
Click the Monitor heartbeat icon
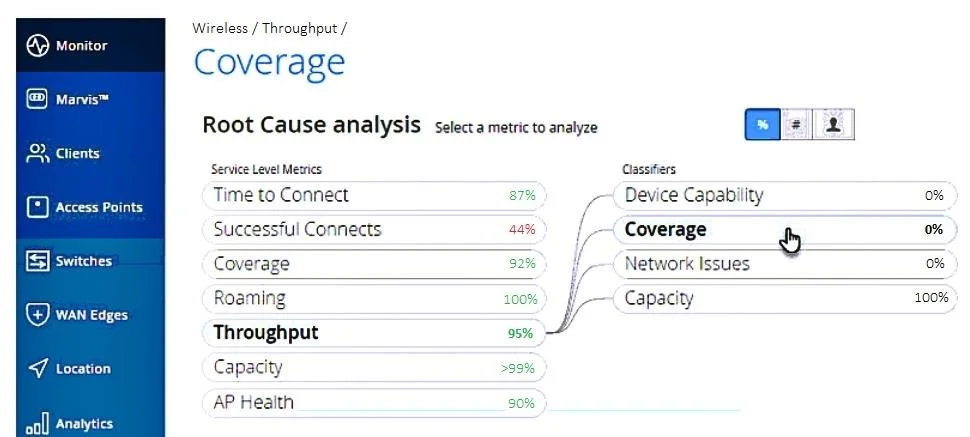pos(38,45)
